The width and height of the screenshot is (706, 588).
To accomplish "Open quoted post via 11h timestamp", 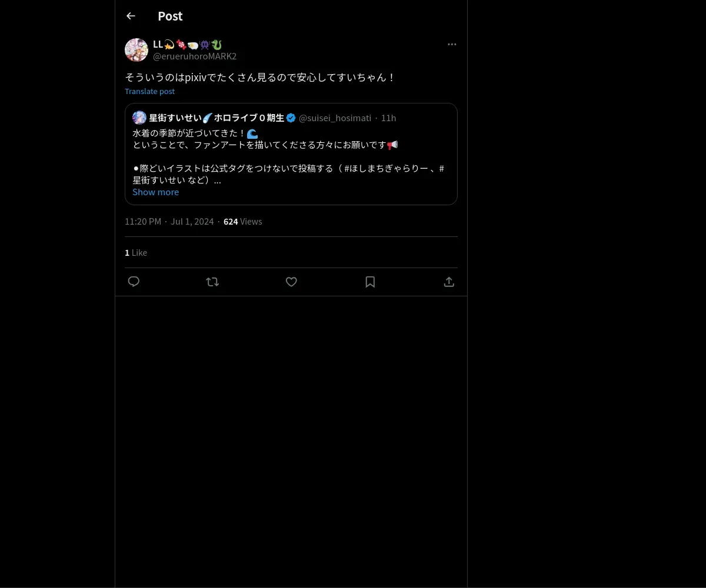I will pyautogui.click(x=388, y=118).
